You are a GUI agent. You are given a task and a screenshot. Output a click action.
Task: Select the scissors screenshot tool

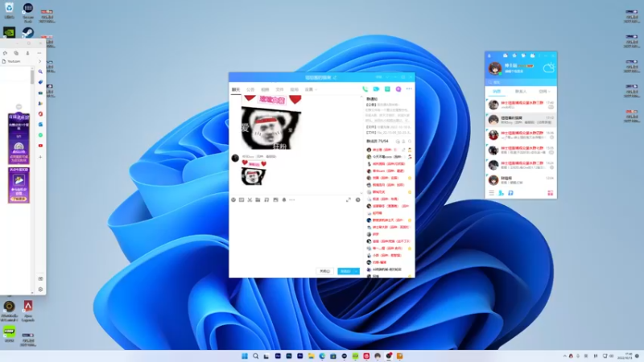click(250, 200)
